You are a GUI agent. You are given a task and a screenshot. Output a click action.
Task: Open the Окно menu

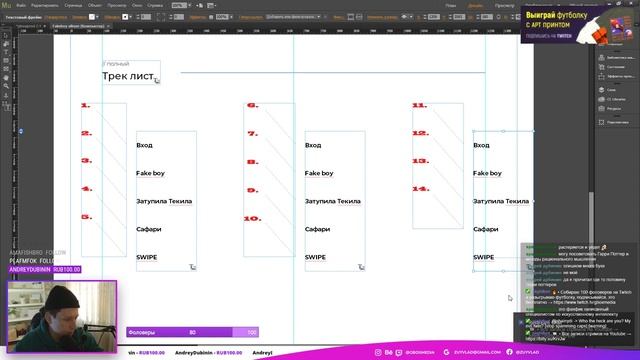[x=137, y=6]
